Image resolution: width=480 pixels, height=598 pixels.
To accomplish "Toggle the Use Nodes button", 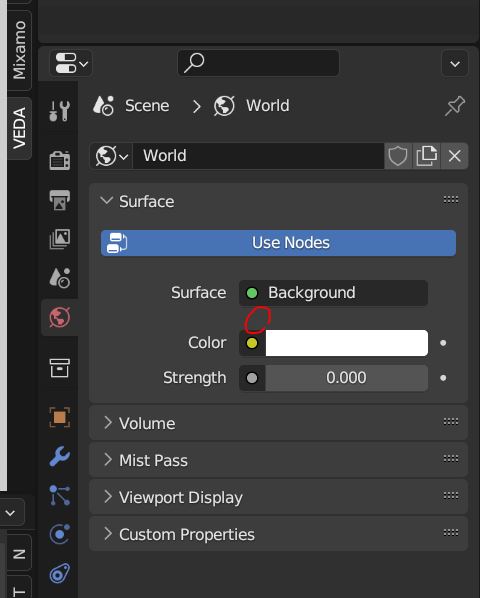I will [x=278, y=243].
